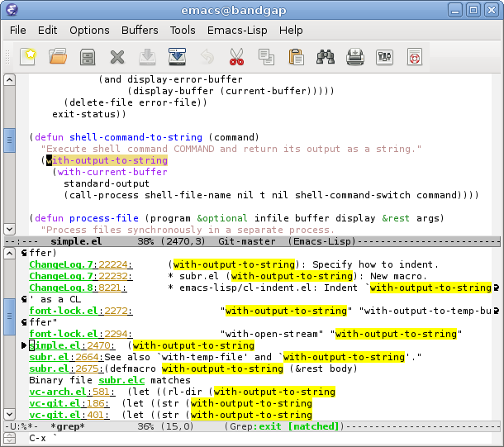Click highlighted with-output-to-string in simple.el

click(x=107, y=160)
